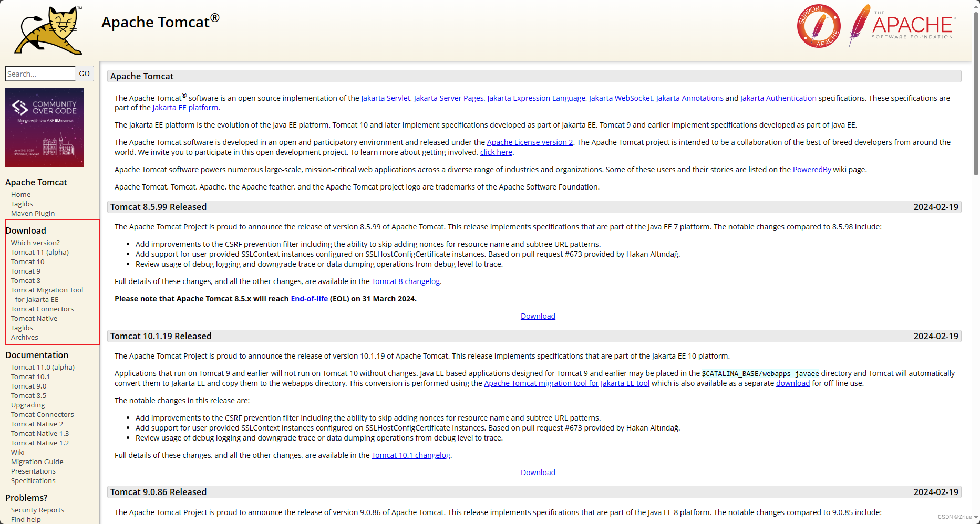Open the PoweredBy wiki link
This screenshot has height=524, width=980.
click(812, 170)
